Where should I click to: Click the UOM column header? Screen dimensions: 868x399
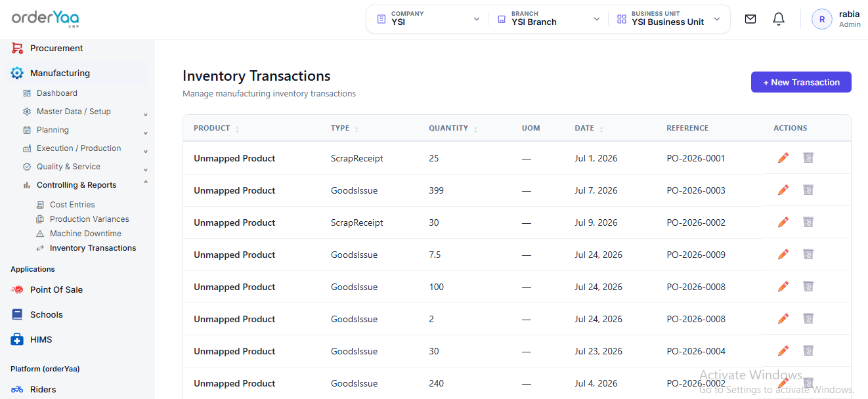pyautogui.click(x=531, y=129)
